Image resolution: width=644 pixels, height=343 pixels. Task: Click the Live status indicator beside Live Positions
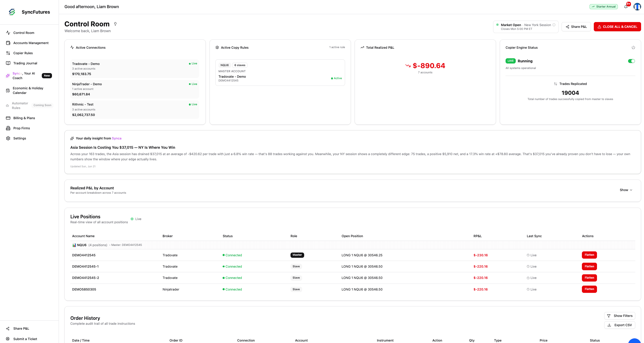pos(136,219)
